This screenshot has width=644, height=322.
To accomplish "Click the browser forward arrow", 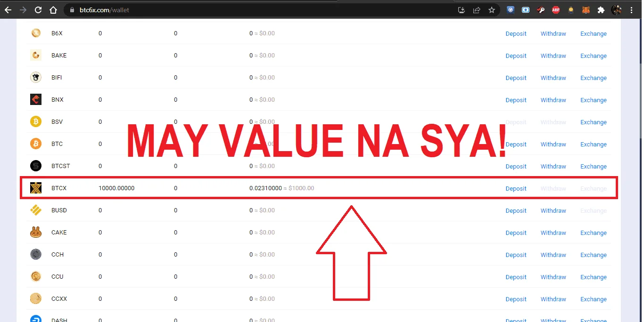I will (23, 10).
